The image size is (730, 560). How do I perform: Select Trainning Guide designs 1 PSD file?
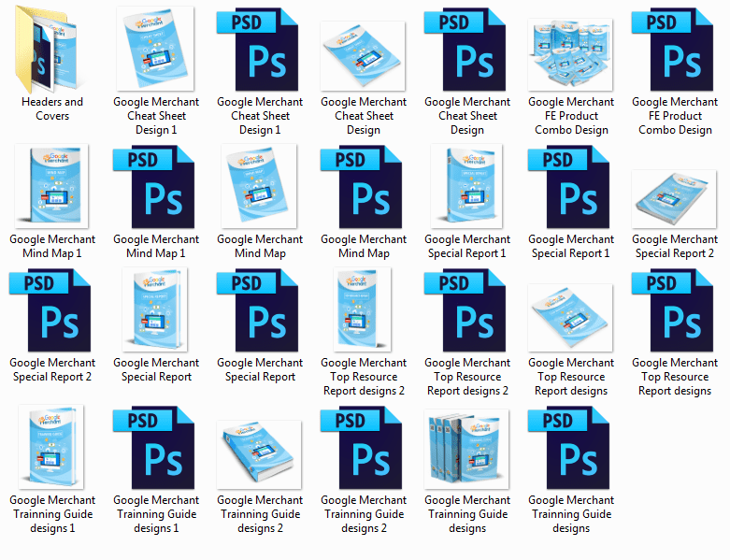click(156, 447)
